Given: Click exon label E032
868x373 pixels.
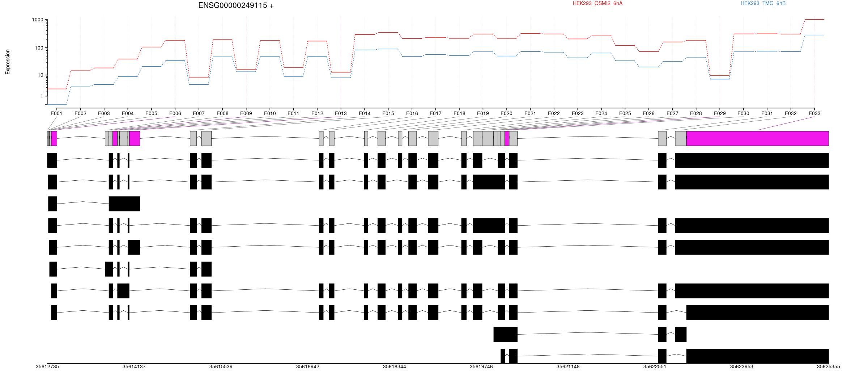Looking at the screenshot, I should [791, 113].
